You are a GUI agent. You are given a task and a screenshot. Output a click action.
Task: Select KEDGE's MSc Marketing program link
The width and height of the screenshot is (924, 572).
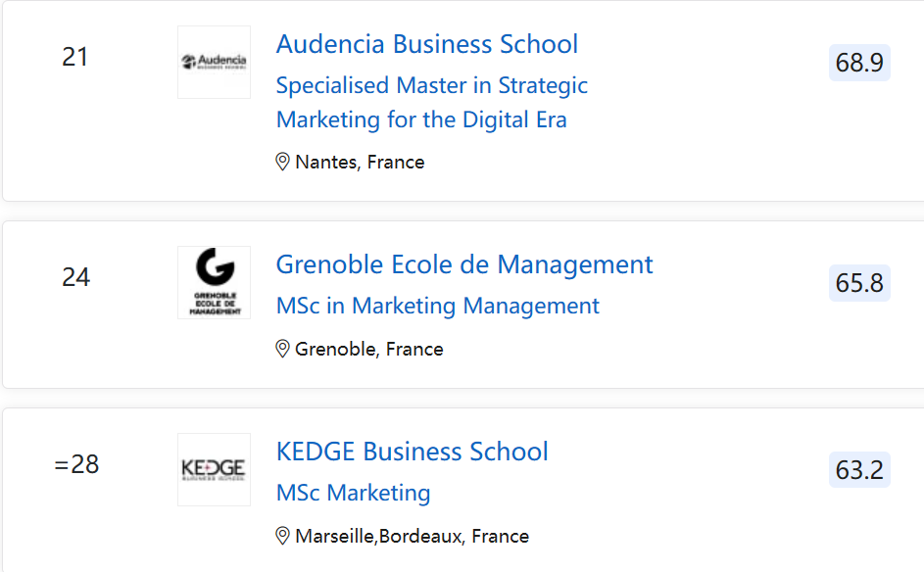point(353,493)
